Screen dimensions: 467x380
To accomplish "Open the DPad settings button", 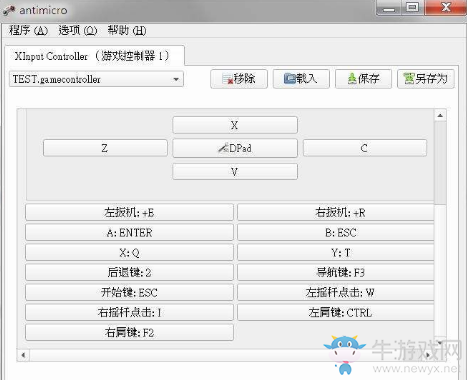I will [235, 148].
